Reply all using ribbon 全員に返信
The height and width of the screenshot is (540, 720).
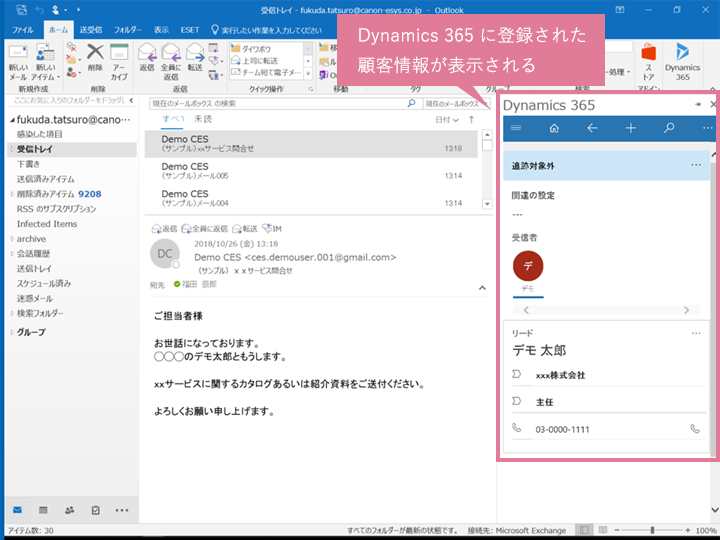tap(171, 62)
